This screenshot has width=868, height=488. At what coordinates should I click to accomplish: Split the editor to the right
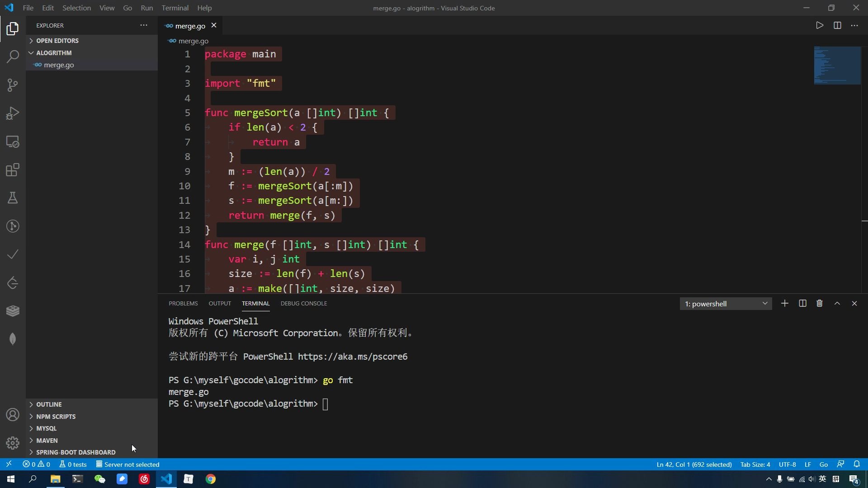[x=837, y=26]
